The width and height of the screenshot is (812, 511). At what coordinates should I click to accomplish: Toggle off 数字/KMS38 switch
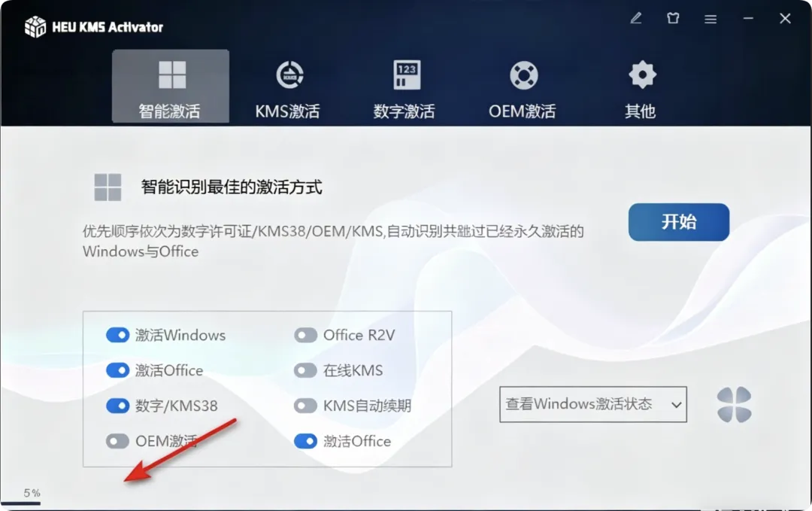pos(117,406)
